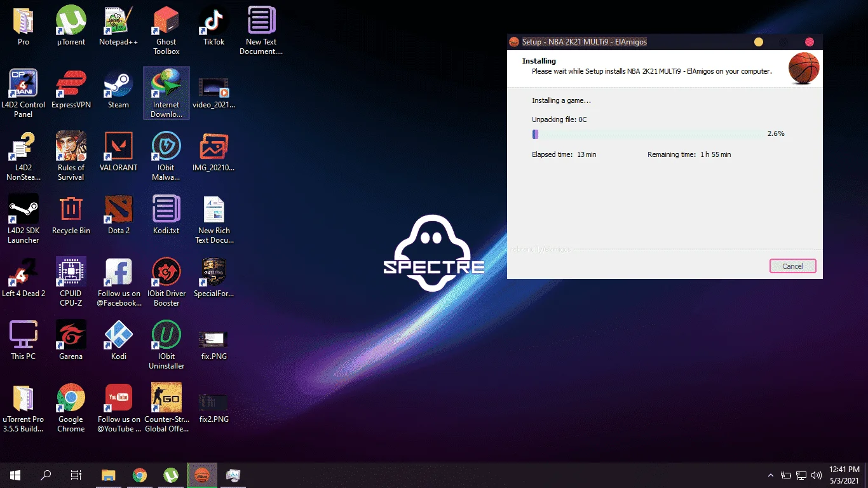
Task: Open IObit Uninstaller shortcut
Action: [x=166, y=344]
